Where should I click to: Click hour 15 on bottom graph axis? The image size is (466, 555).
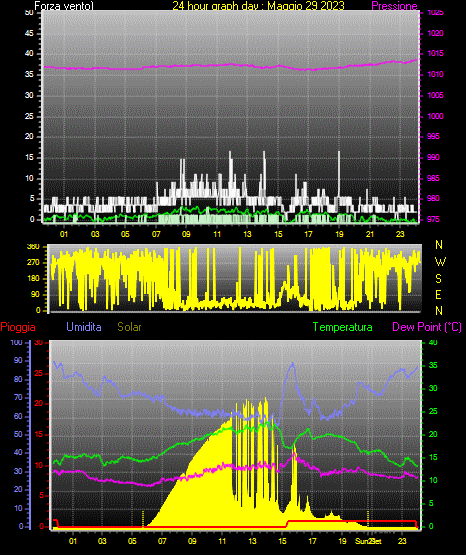coord(282,541)
